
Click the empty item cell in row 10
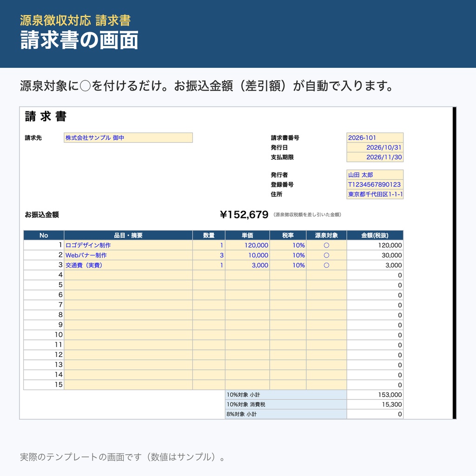128,335
